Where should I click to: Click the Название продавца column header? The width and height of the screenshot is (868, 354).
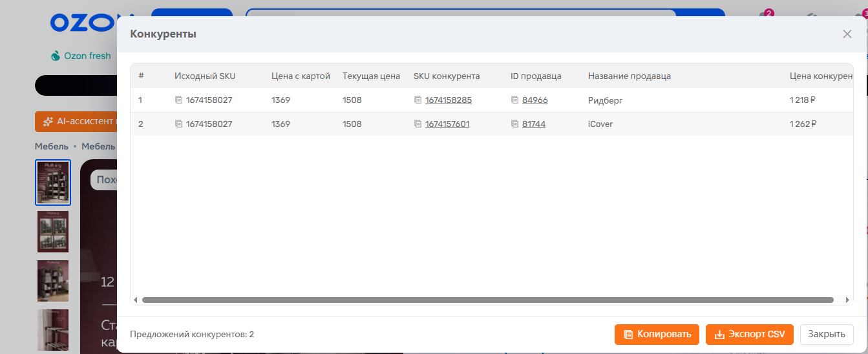pyautogui.click(x=630, y=76)
